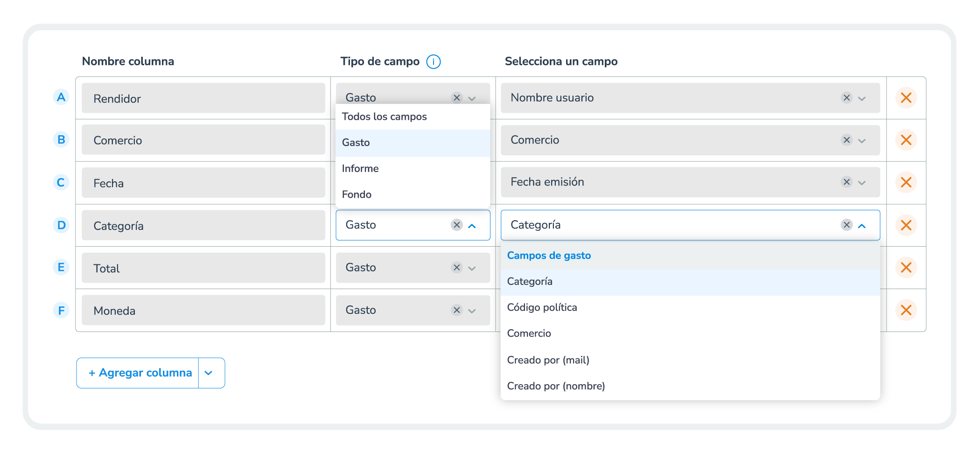Select Todos los campos from type list
Viewport: 980px width, 456px height.
coord(384,117)
